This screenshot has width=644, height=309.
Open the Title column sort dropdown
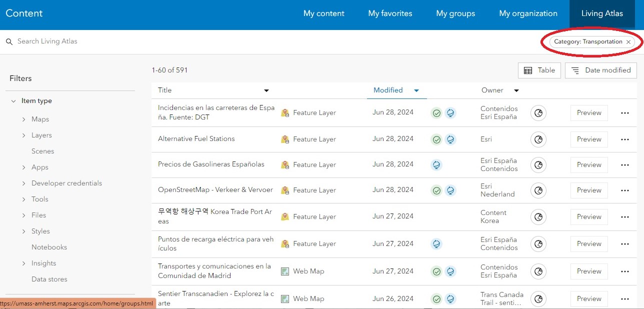266,90
